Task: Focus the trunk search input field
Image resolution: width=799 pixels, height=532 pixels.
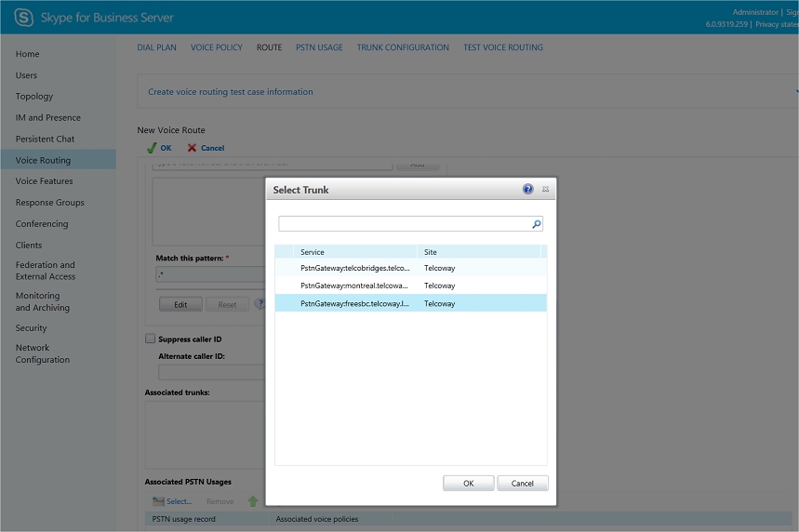Action: [405, 224]
